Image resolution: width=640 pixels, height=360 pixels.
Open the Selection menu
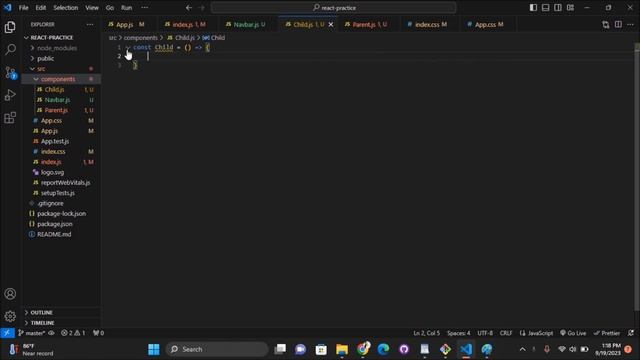tap(65, 7)
